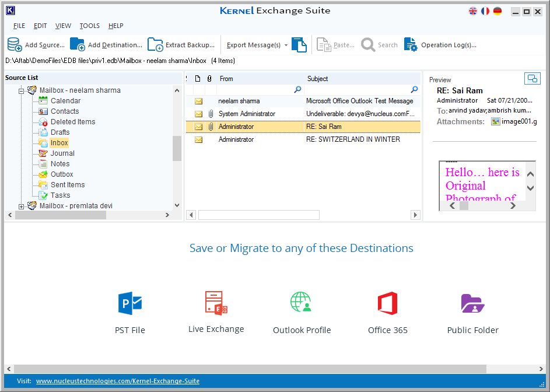
Task: Click paperclip on System Administrator message
Action: click(211, 114)
